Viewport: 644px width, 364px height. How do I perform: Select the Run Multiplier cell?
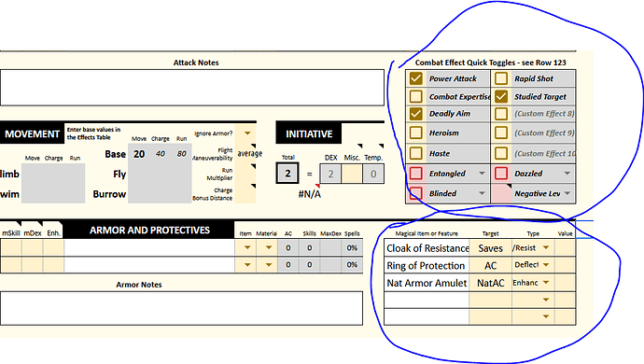click(x=245, y=174)
